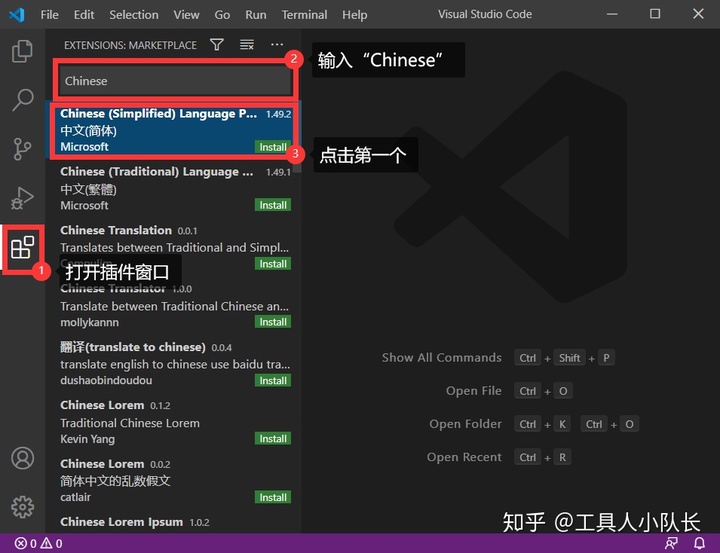Click the Traditional Chinese Lorem description
This screenshot has height=553, width=720.
[x=130, y=423]
